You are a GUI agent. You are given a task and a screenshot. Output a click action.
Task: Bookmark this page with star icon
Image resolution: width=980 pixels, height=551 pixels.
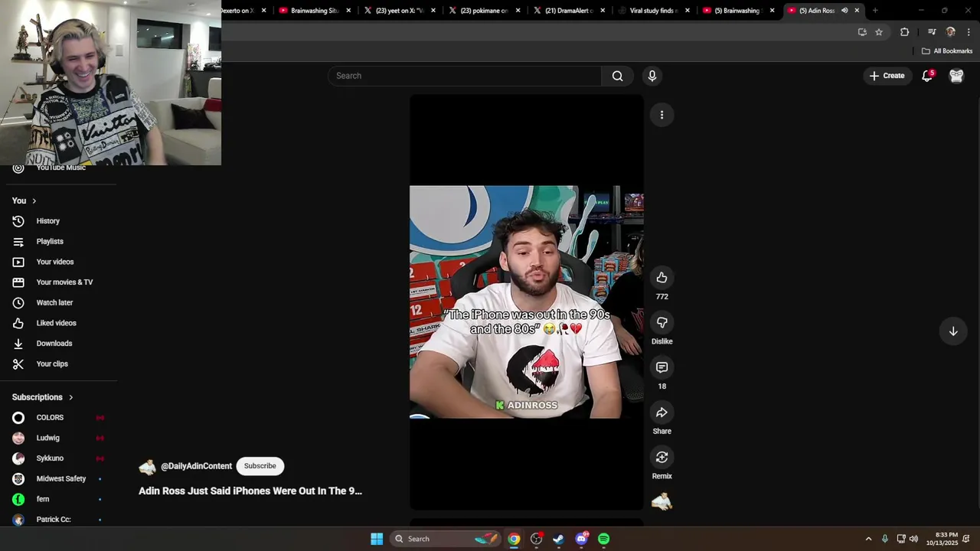click(x=879, y=32)
